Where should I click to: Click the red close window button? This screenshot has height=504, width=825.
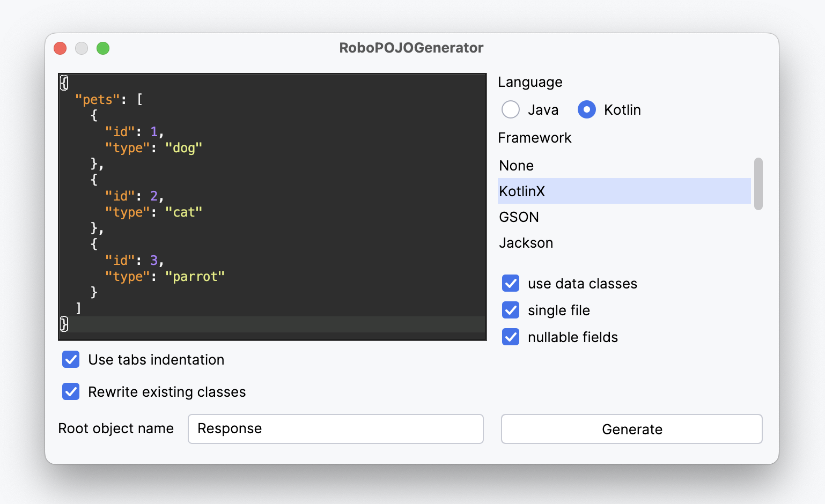[x=60, y=48]
